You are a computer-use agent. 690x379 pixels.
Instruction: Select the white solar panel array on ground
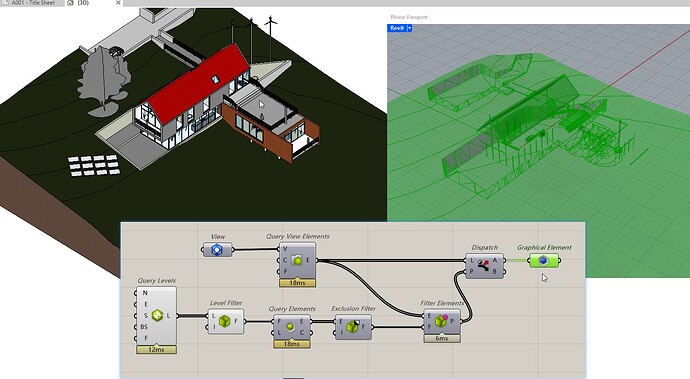[x=94, y=165]
